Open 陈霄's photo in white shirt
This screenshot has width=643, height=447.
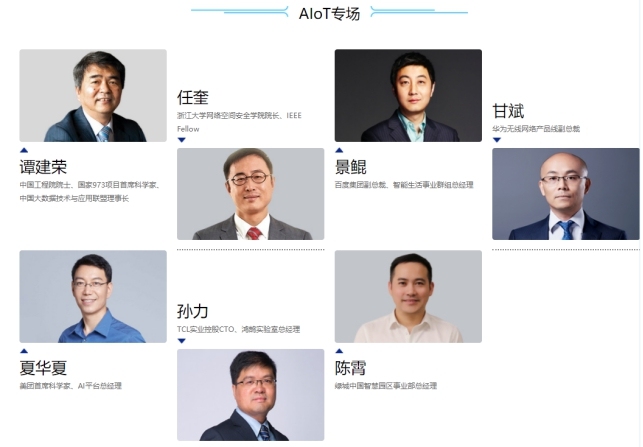pyautogui.click(x=408, y=296)
